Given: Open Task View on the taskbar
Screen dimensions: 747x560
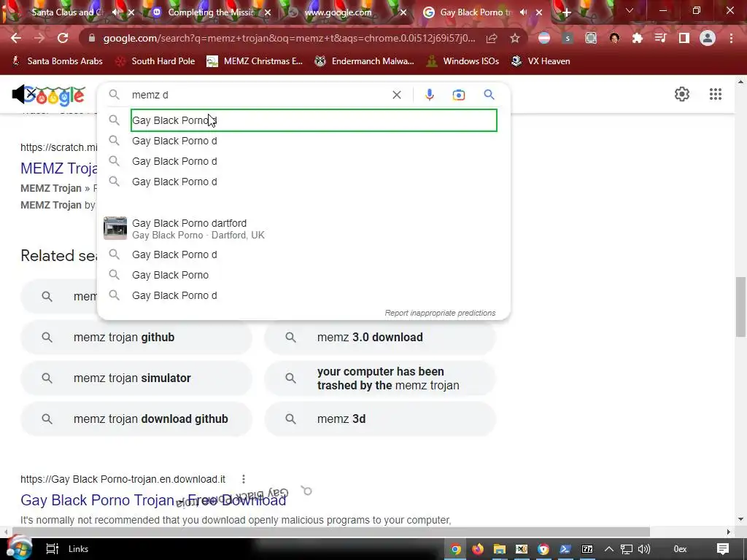Looking at the screenshot, I should 52,549.
